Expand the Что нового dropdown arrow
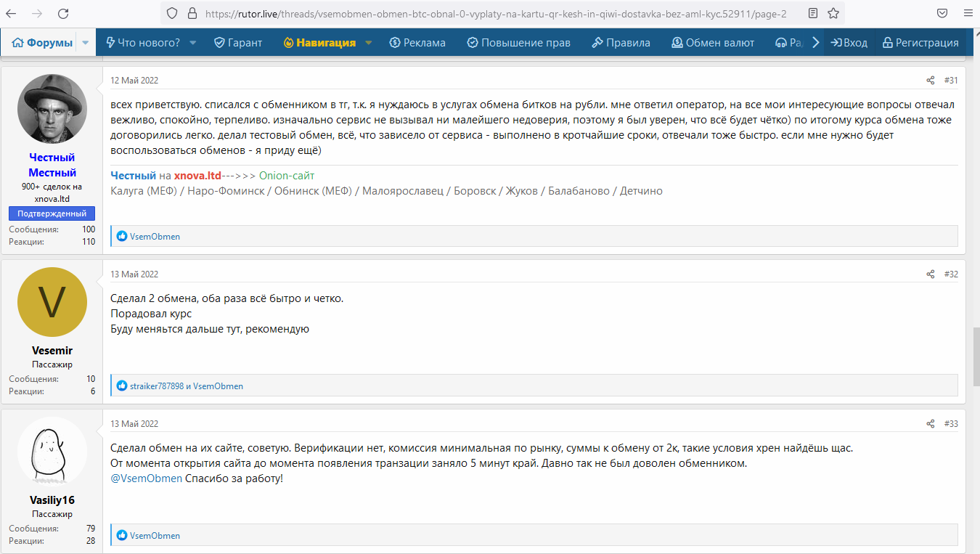The width and height of the screenshot is (980, 554). [x=193, y=43]
